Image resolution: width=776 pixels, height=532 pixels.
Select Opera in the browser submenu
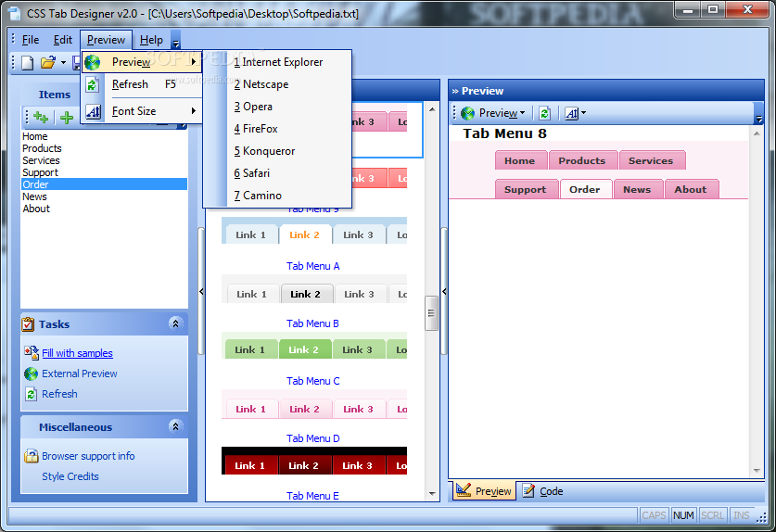coord(277,107)
